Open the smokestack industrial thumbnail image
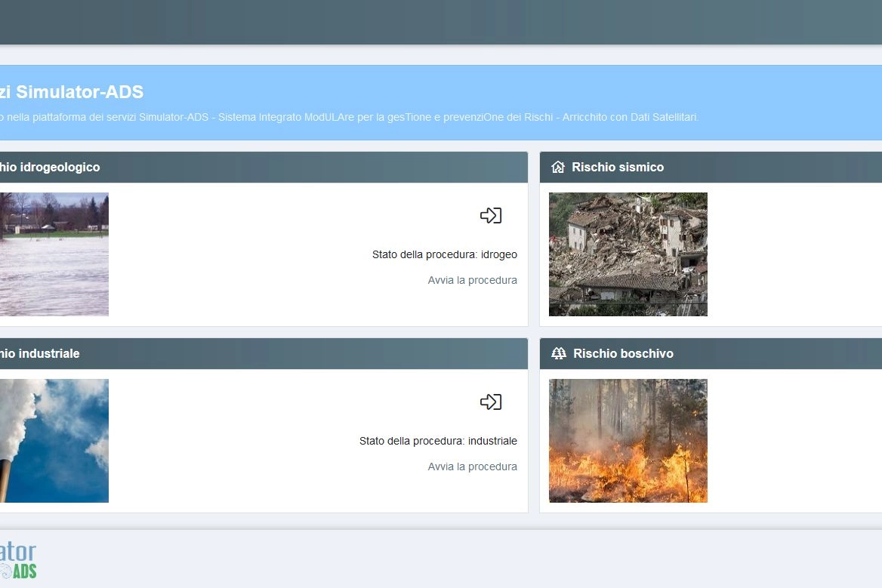Viewport: 882px width, 588px height. click(x=54, y=441)
